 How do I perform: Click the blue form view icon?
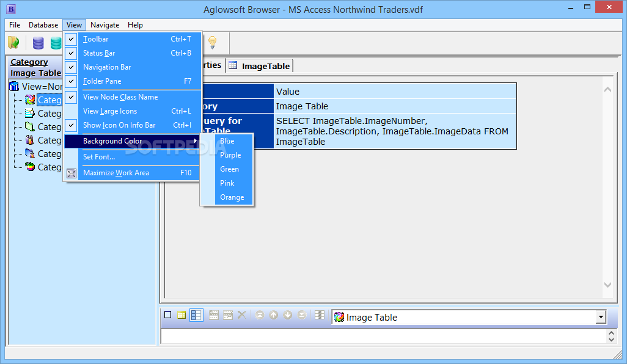point(196,315)
